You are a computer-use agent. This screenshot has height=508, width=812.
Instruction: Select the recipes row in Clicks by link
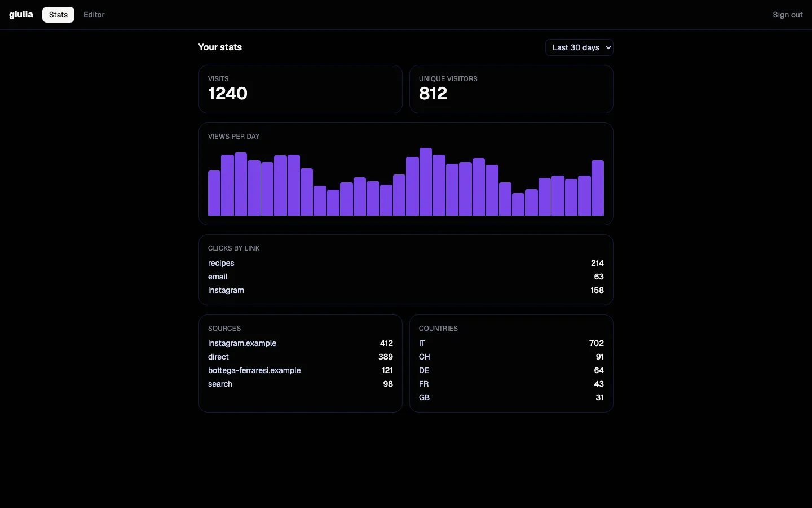coord(406,263)
